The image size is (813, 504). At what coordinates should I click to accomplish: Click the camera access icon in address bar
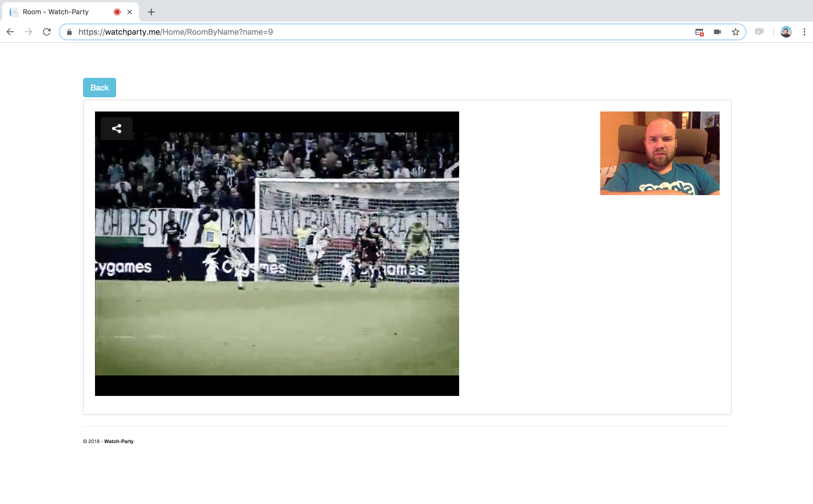pyautogui.click(x=717, y=32)
